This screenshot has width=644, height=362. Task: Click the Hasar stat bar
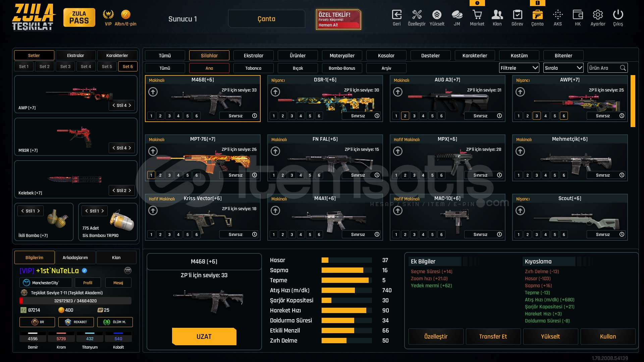point(346,260)
